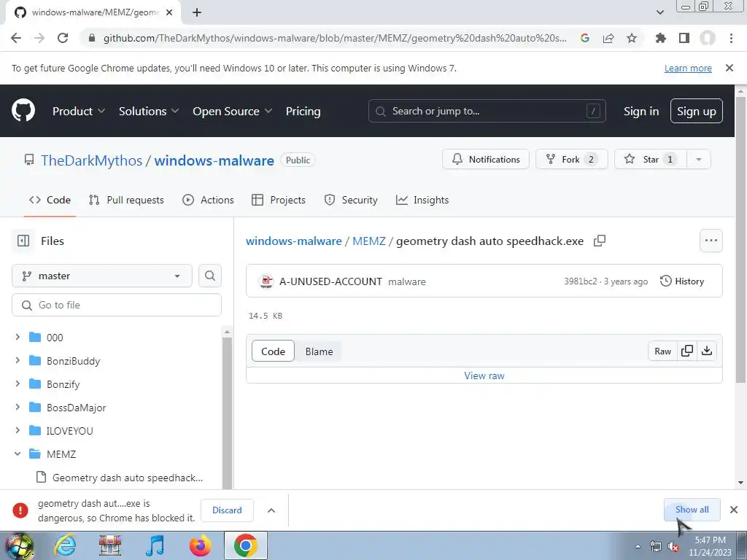This screenshot has height=560, width=747.
Task: Open master branch selector dropdown
Action: pyautogui.click(x=102, y=276)
